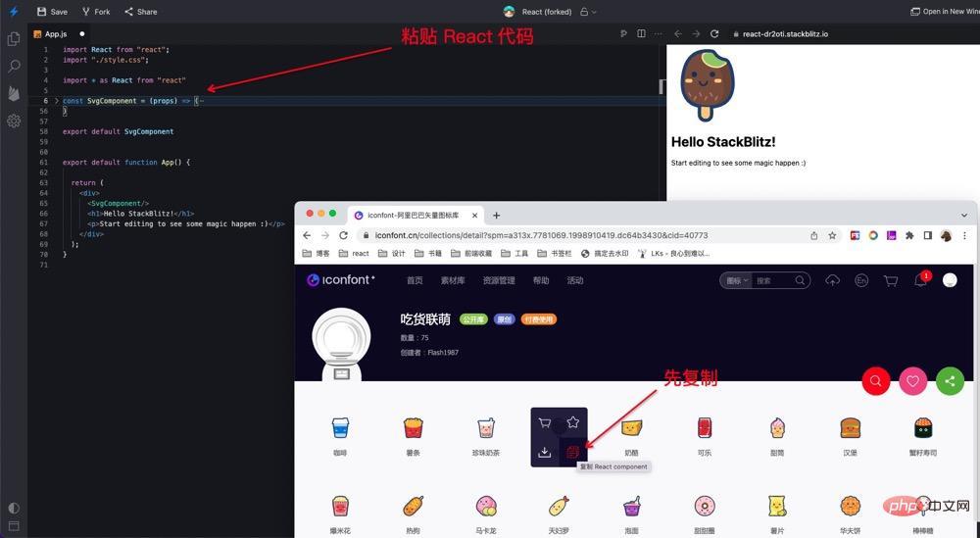
Task: Open StackBlitz settings gear
Action: [x=14, y=121]
